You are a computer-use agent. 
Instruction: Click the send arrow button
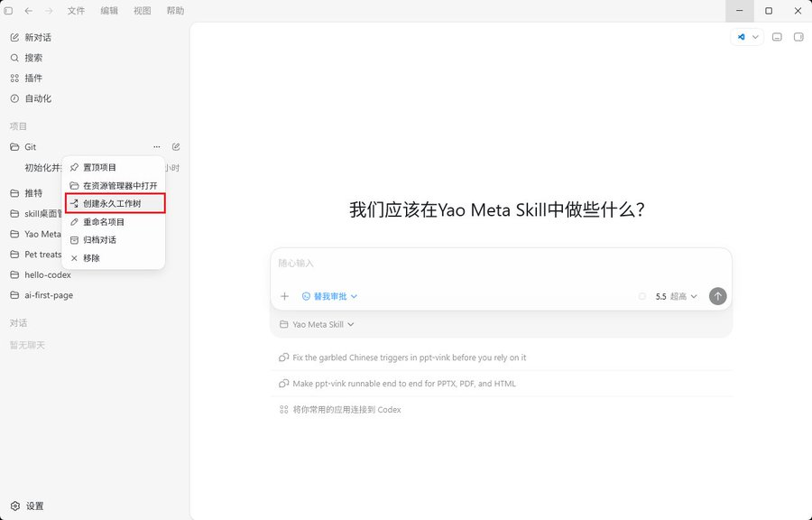click(x=717, y=296)
